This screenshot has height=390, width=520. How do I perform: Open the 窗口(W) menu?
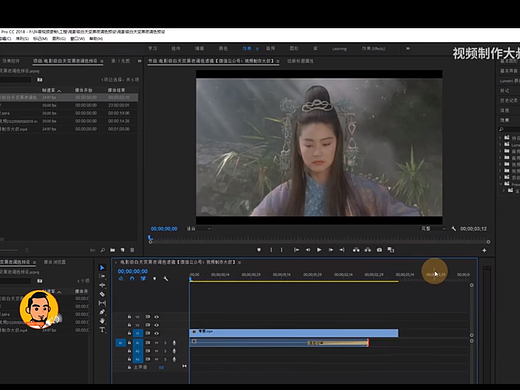pyautogui.click(x=77, y=39)
